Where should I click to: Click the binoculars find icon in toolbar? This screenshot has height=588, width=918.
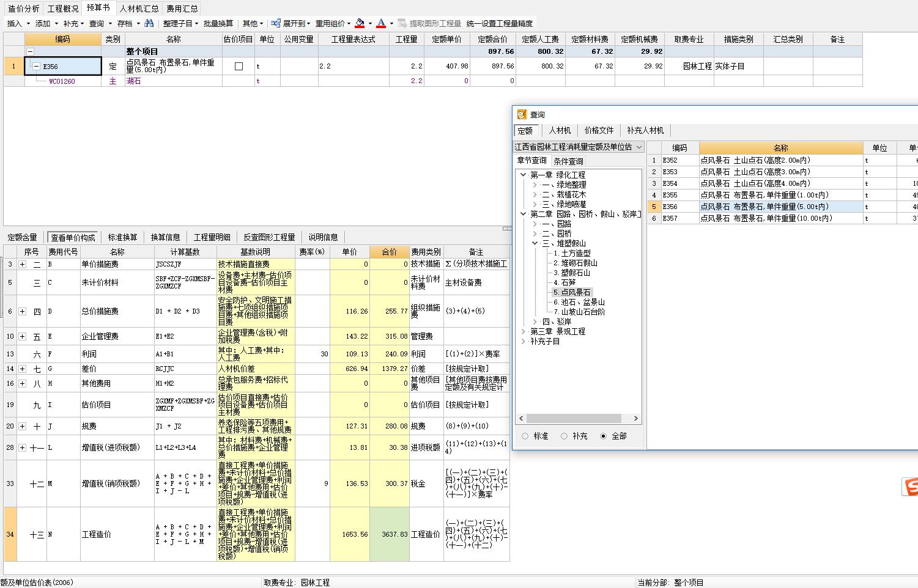click(x=149, y=23)
